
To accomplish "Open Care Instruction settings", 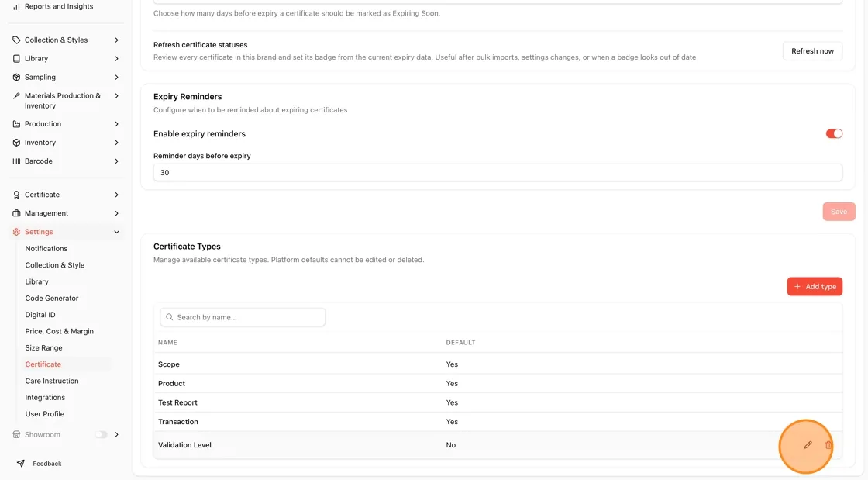I will tap(51, 381).
